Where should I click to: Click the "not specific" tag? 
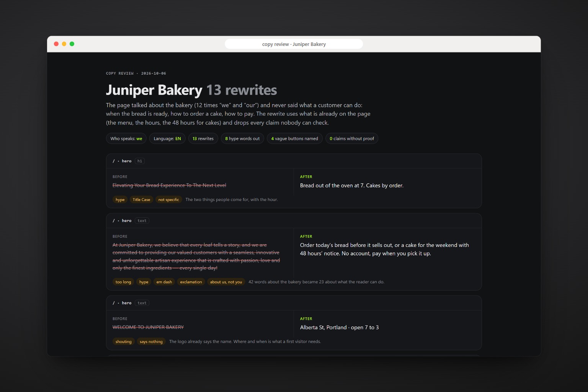[x=168, y=199]
